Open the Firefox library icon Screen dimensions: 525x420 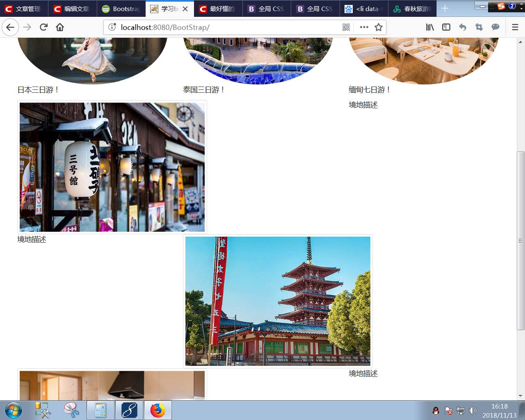[430, 27]
